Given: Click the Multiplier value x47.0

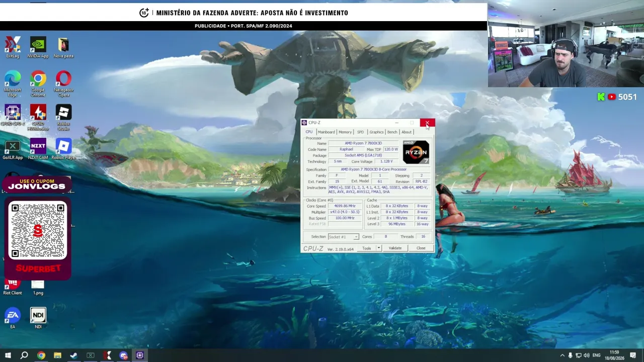Looking at the screenshot, I should [345, 212].
